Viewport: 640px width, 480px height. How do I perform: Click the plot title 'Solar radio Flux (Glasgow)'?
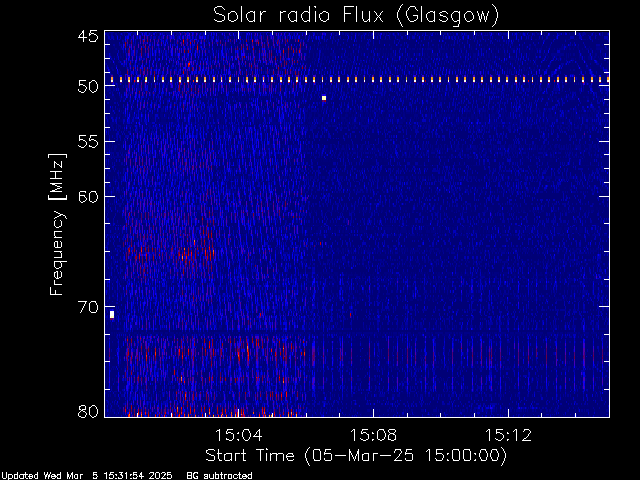[356, 16]
